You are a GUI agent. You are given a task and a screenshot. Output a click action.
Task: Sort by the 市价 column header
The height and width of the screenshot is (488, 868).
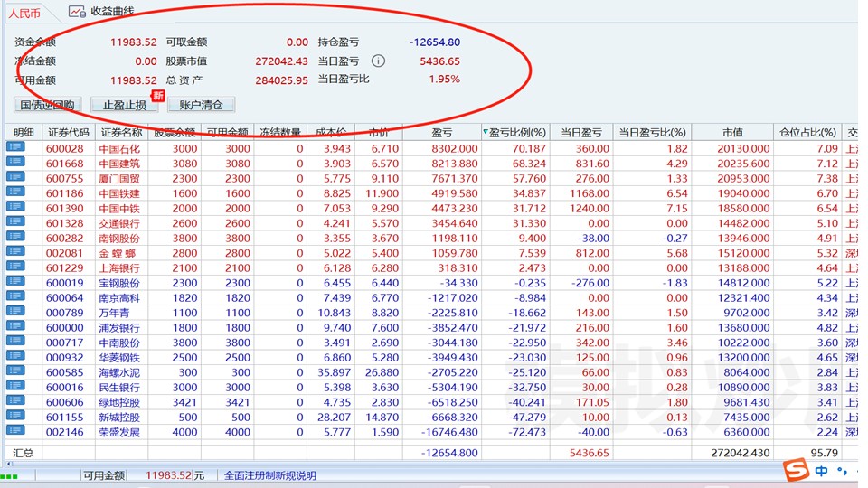click(x=379, y=132)
